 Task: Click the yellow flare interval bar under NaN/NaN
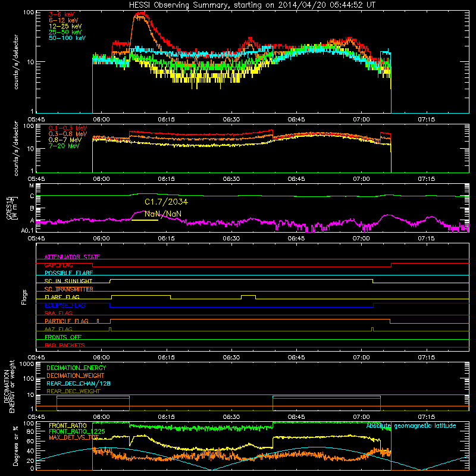tap(145, 220)
